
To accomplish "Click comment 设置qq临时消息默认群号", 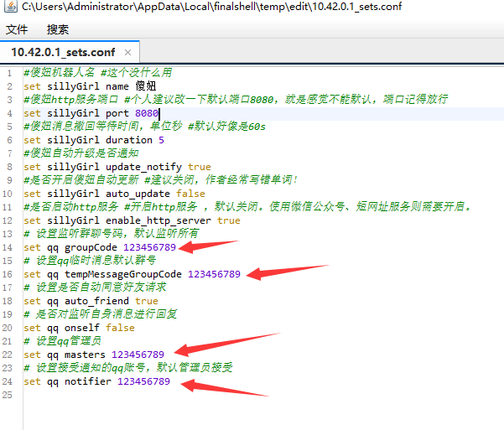I will (90, 261).
